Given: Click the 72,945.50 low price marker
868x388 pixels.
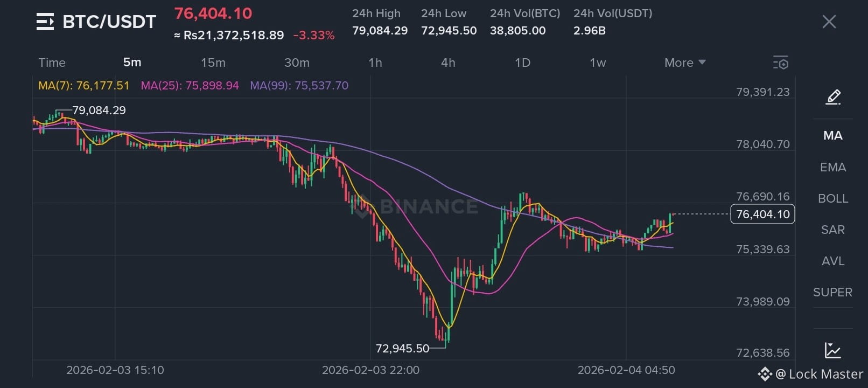Looking at the screenshot, I should (x=402, y=348).
